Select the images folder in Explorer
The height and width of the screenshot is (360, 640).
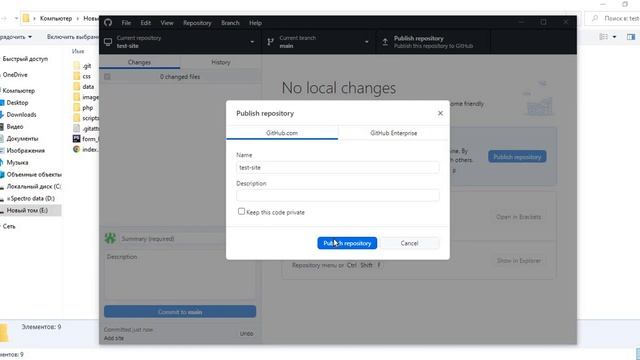pos(86,97)
